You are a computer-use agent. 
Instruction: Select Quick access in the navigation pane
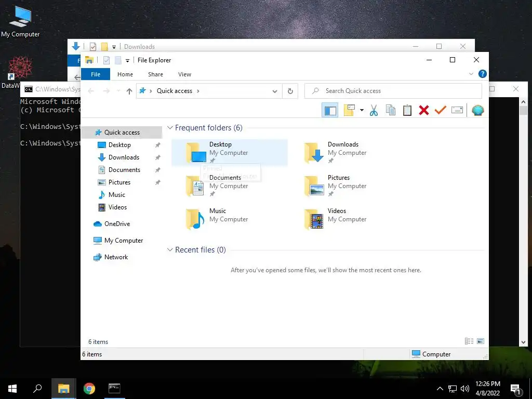(x=122, y=132)
